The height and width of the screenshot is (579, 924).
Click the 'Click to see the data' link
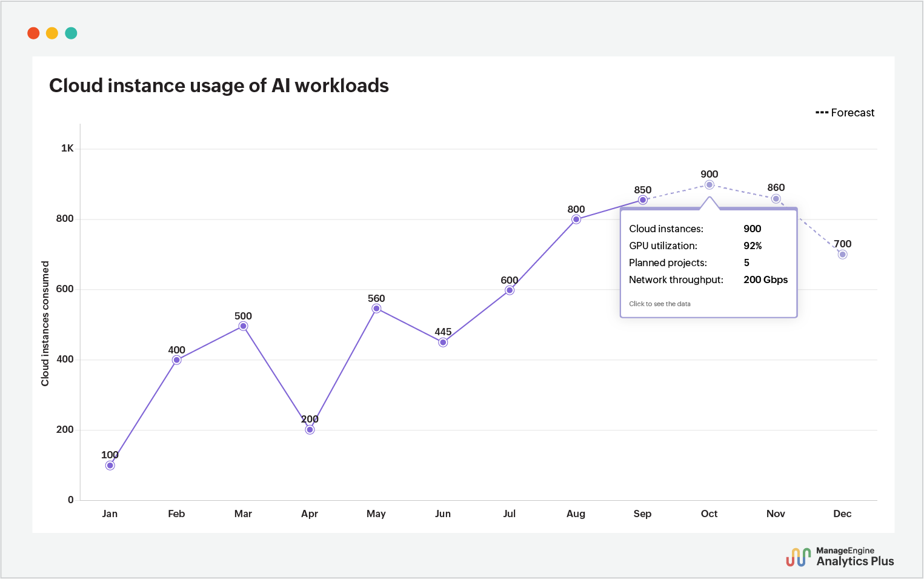(660, 304)
